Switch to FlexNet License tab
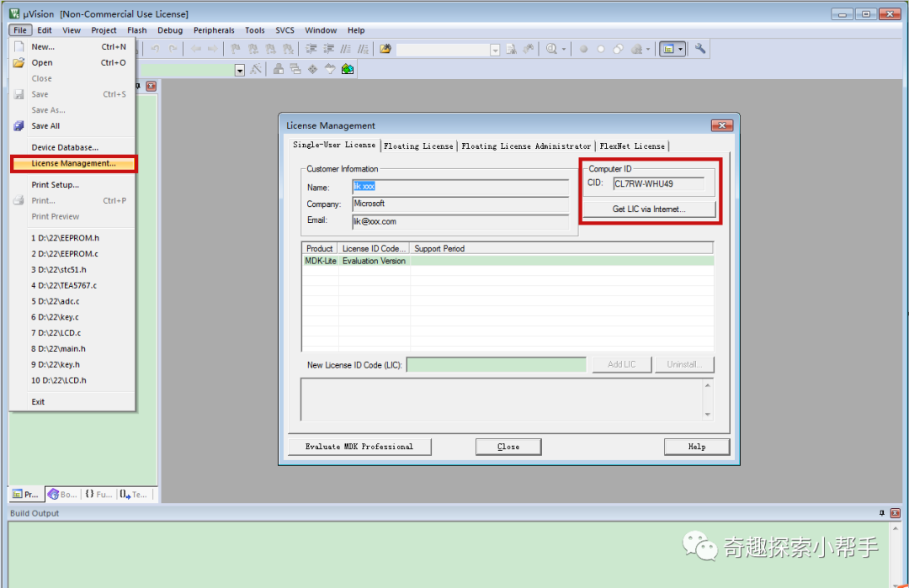 632,146
